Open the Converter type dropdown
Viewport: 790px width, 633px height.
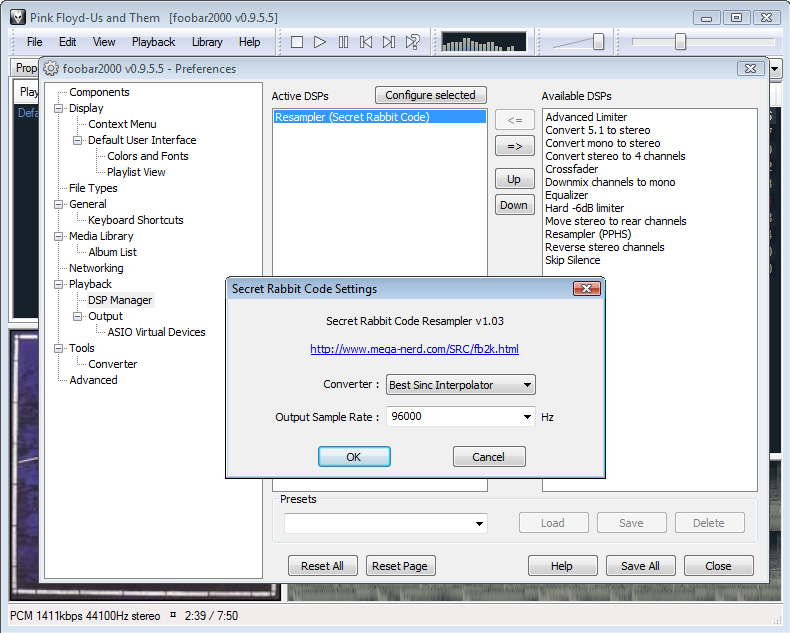pyautogui.click(x=460, y=385)
